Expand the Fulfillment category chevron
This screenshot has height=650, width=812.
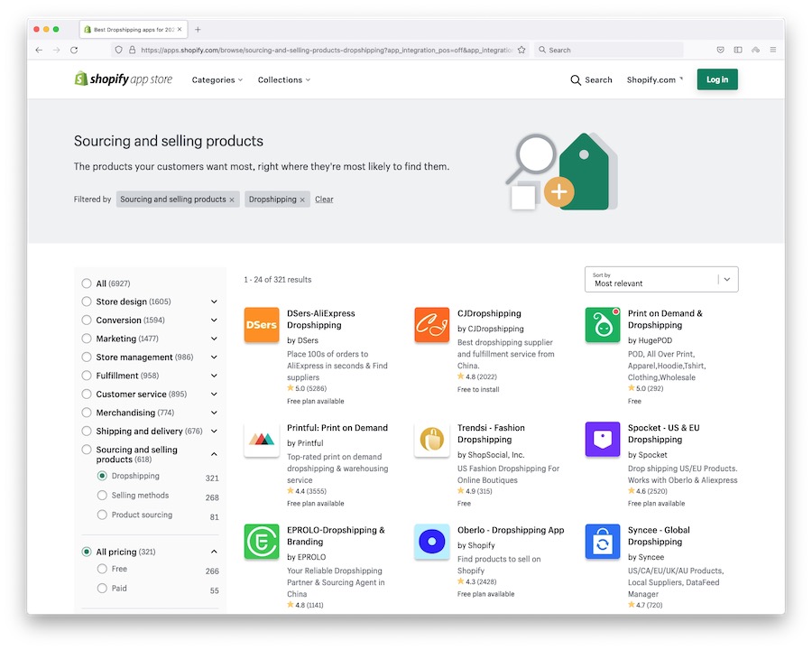click(x=214, y=376)
